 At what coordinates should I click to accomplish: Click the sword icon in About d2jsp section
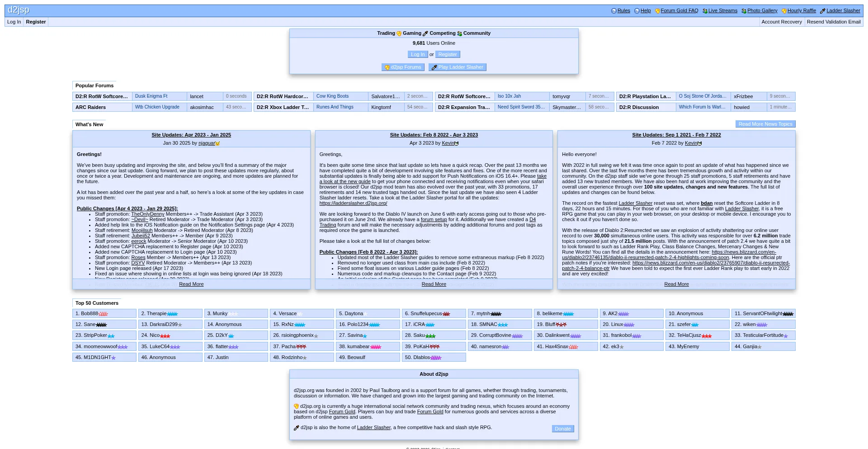pos(297,428)
